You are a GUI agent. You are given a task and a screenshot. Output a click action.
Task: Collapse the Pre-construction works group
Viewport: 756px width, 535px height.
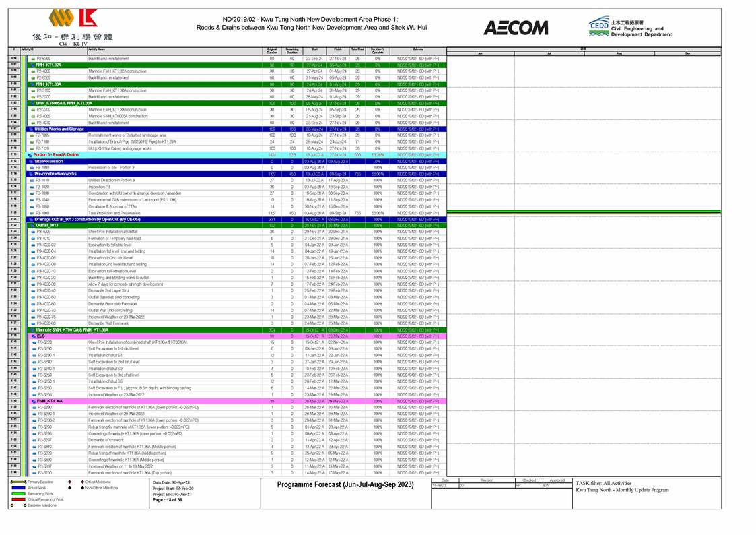(30, 174)
